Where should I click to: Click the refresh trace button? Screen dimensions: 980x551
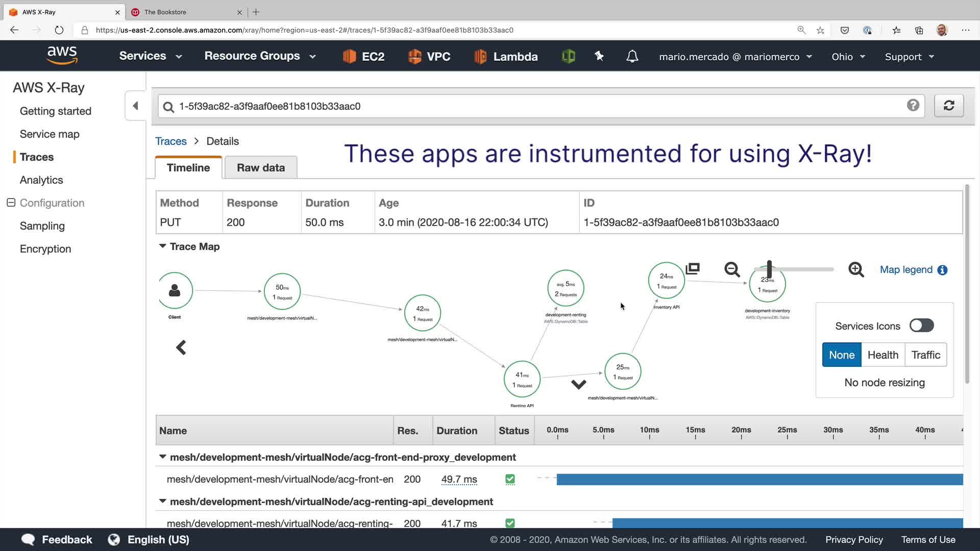[x=949, y=106]
